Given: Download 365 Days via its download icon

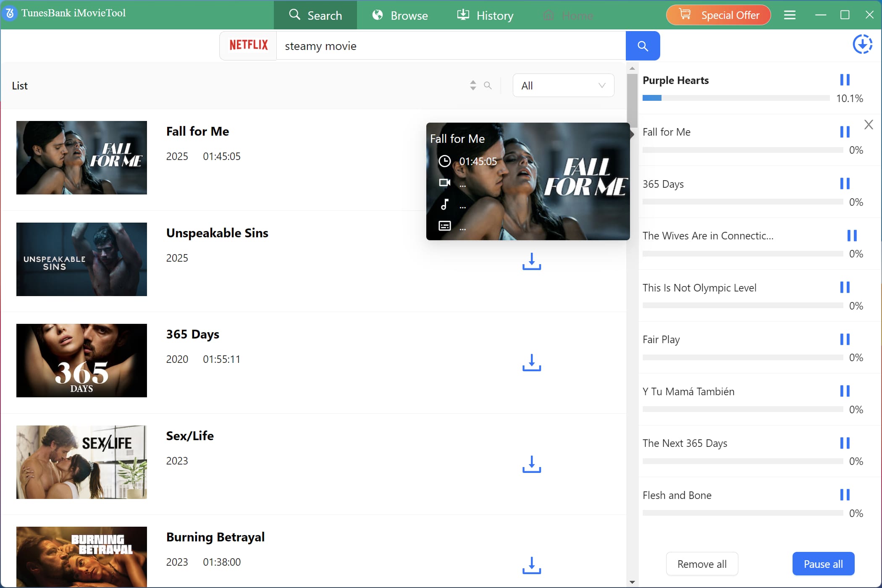Looking at the screenshot, I should click(x=531, y=362).
